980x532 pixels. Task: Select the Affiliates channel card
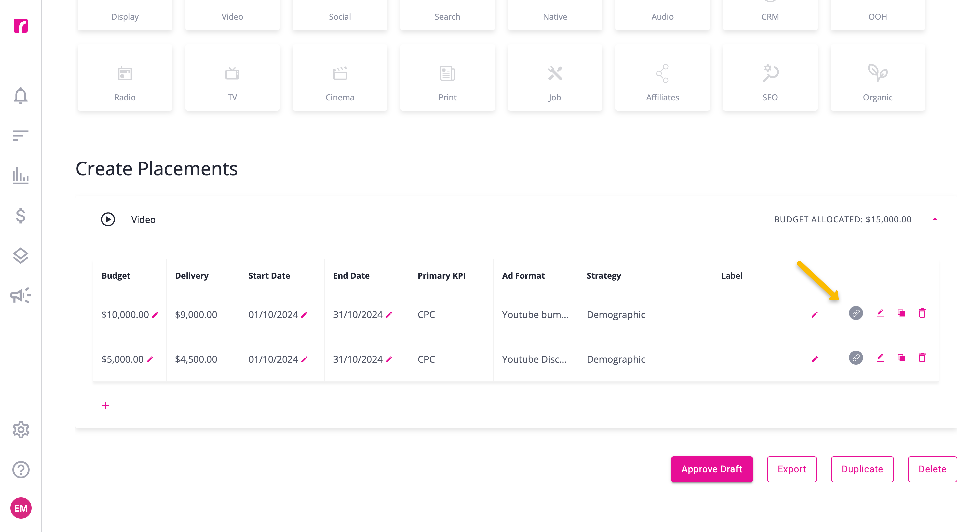(662, 78)
